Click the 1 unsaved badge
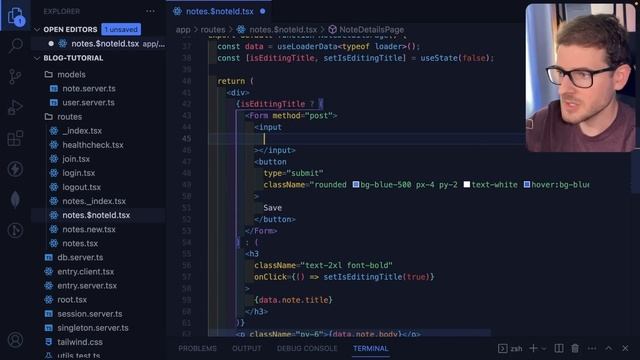Screen dimensions: 640x360 [121, 29]
